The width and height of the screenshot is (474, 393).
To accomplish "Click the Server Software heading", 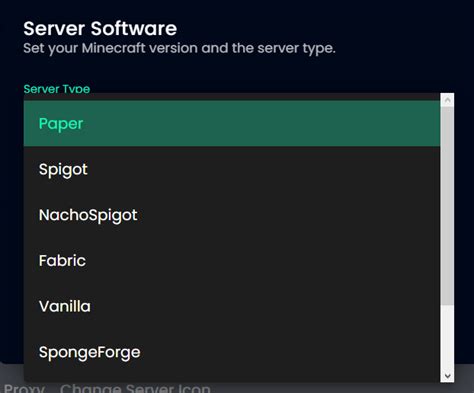I will (x=100, y=28).
